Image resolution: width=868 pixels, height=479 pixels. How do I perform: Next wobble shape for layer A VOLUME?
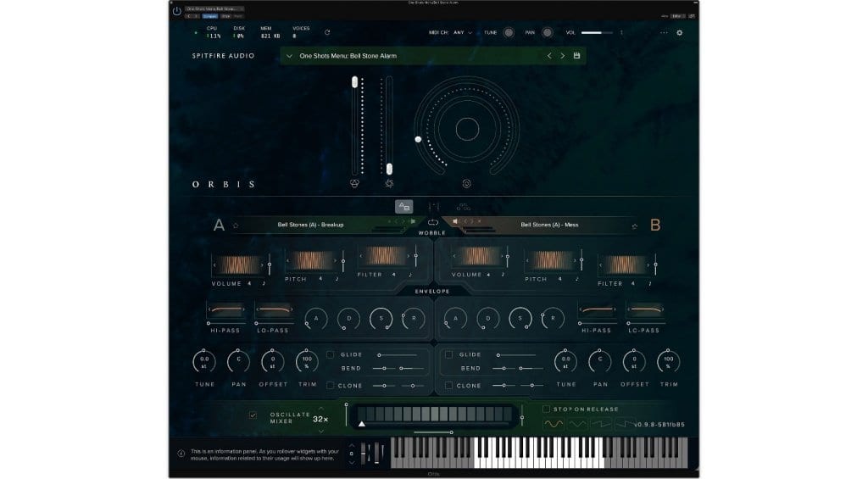tap(263, 265)
